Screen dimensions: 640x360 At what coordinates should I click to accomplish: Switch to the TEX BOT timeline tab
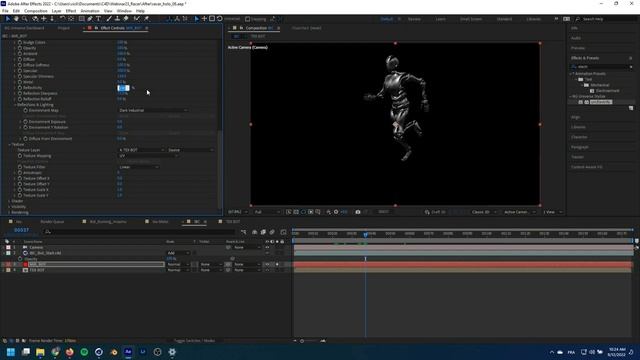[233, 222]
